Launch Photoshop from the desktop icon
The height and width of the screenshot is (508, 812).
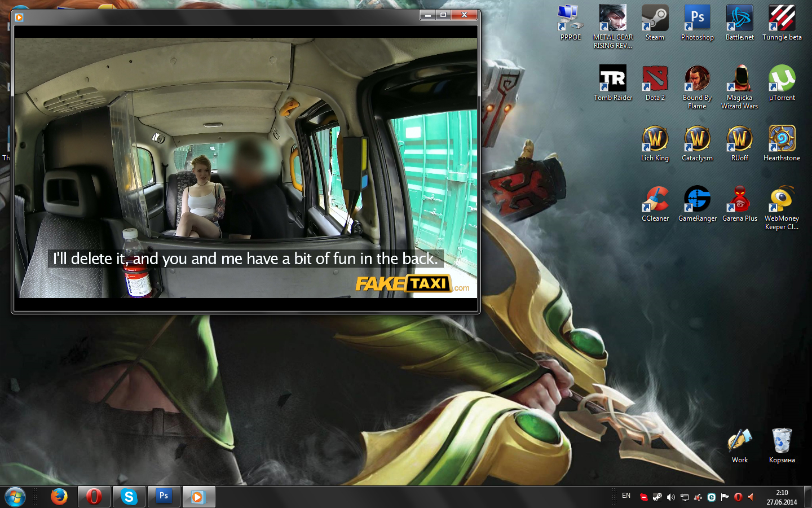pyautogui.click(x=697, y=23)
